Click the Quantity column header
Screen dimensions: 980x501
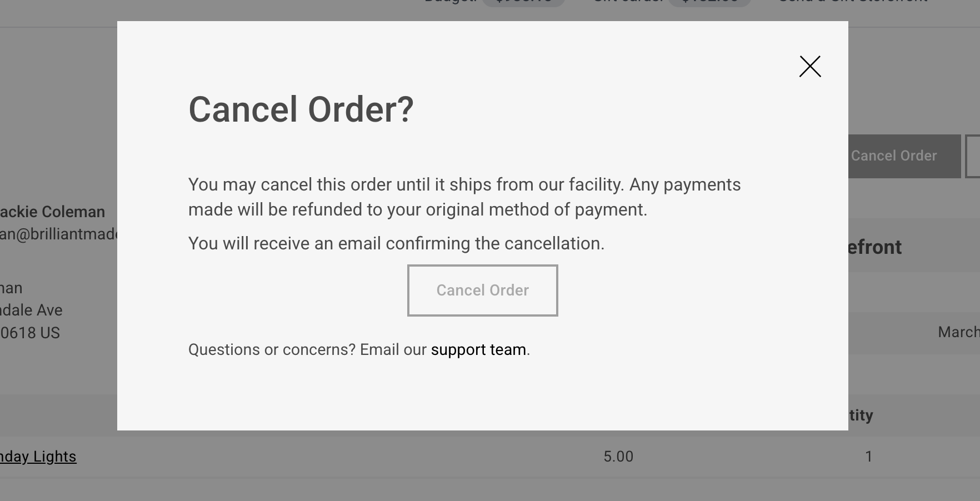[861, 415]
